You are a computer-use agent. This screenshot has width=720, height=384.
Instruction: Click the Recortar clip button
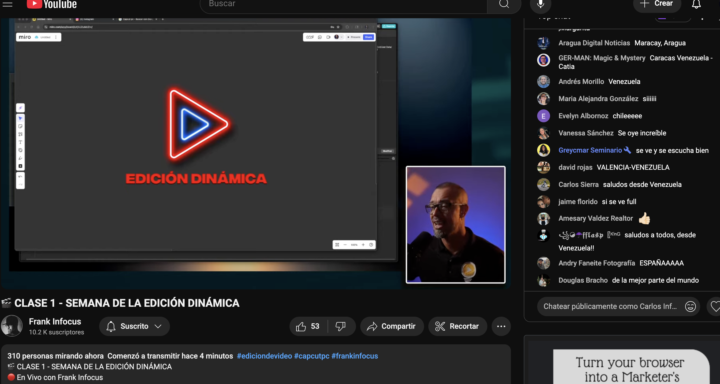(x=457, y=326)
